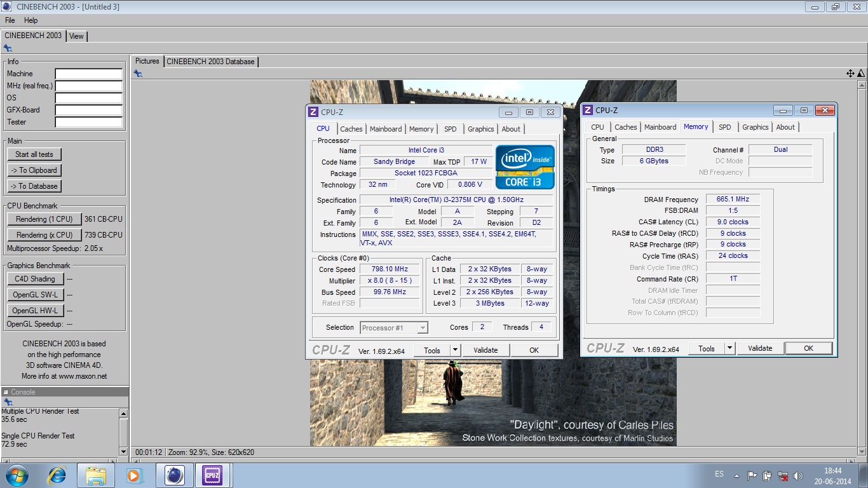
Task: Open Windows Media Player from the taskbar
Action: (134, 475)
